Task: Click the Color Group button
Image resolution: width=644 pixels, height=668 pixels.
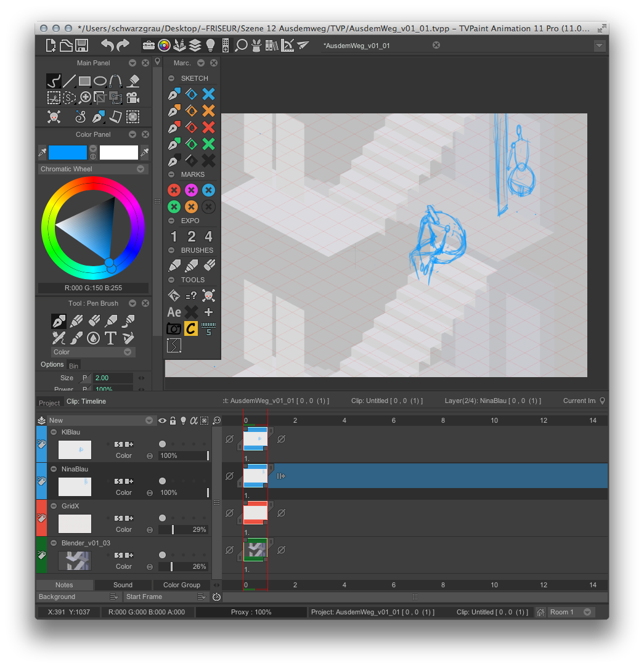Action: click(x=182, y=585)
